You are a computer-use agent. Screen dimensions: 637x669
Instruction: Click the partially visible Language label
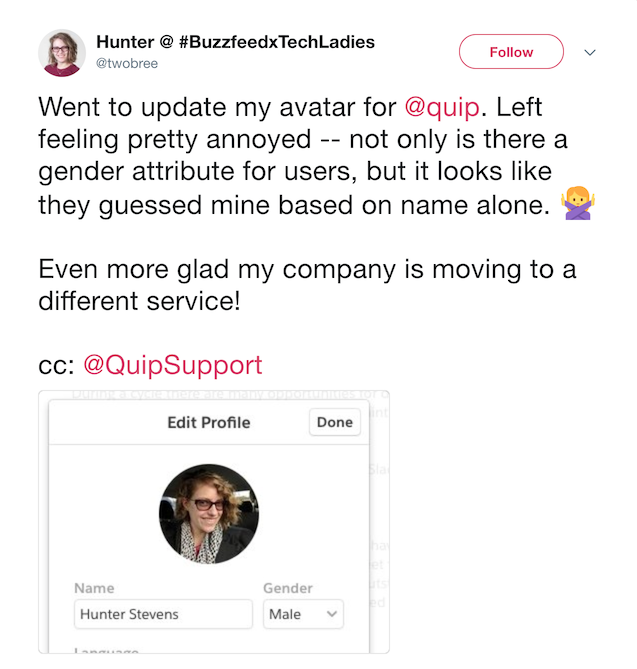[106, 650]
